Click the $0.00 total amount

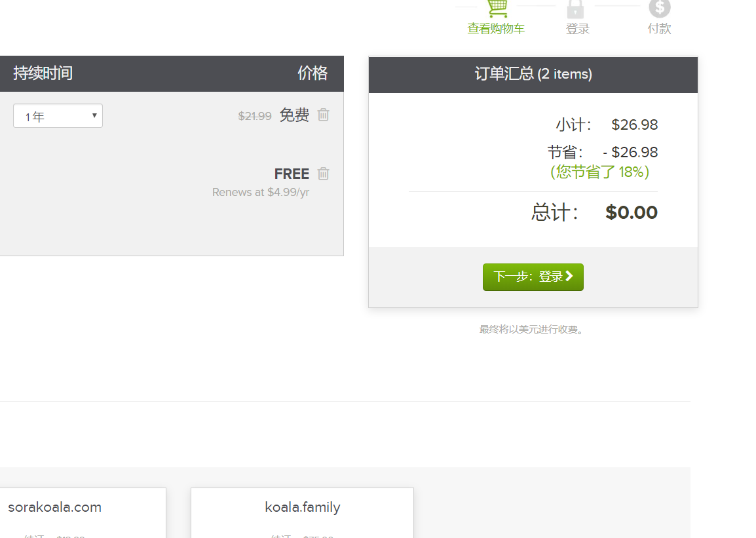coord(631,212)
